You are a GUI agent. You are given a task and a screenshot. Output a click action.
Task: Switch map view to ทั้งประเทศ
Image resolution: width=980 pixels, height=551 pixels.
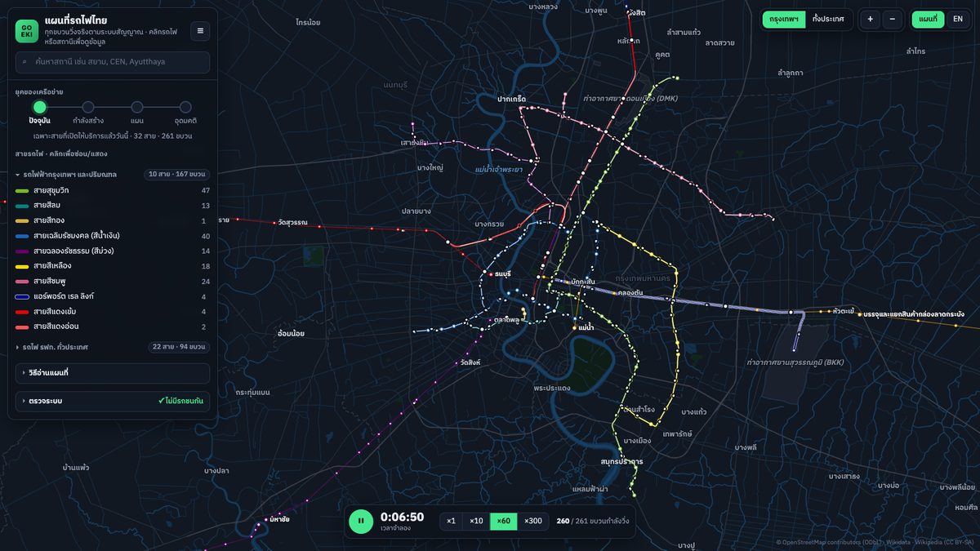pyautogui.click(x=828, y=19)
